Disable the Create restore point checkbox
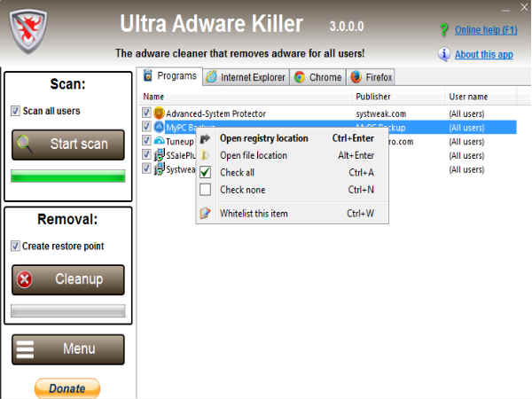The image size is (532, 399). (x=15, y=246)
